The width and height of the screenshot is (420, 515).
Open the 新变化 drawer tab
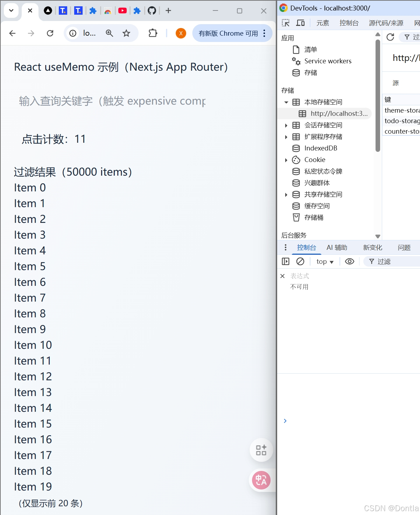coord(373,248)
